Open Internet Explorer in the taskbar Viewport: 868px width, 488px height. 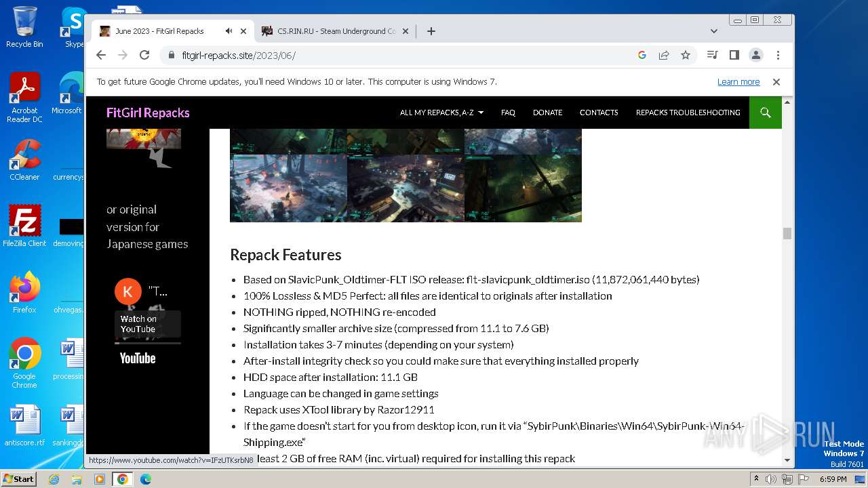(x=54, y=479)
